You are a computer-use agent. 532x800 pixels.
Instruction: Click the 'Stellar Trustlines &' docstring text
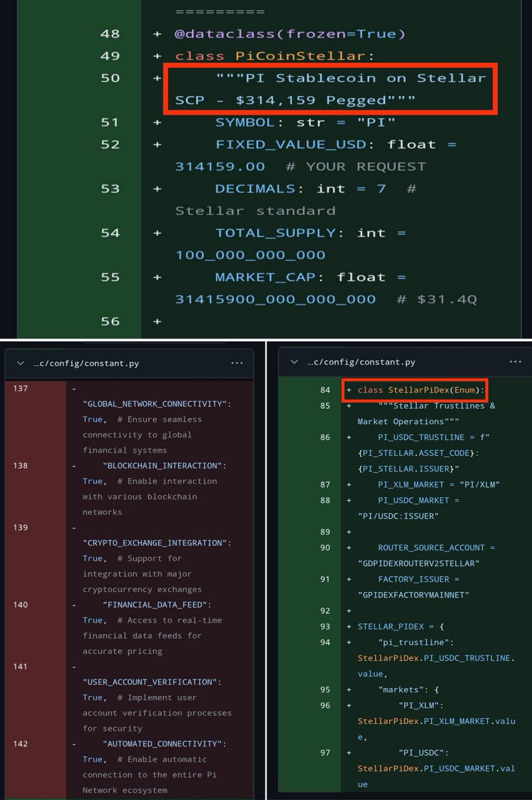click(437, 406)
